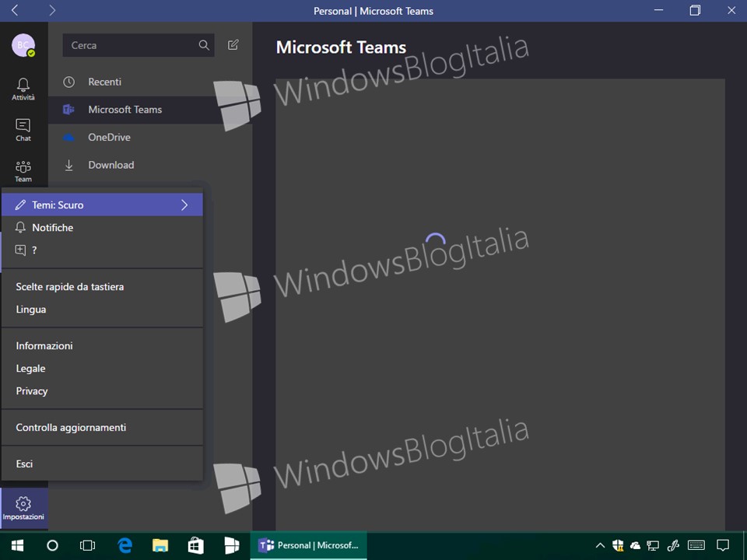
Task: Open Task View on taskbar
Action: tap(87, 545)
